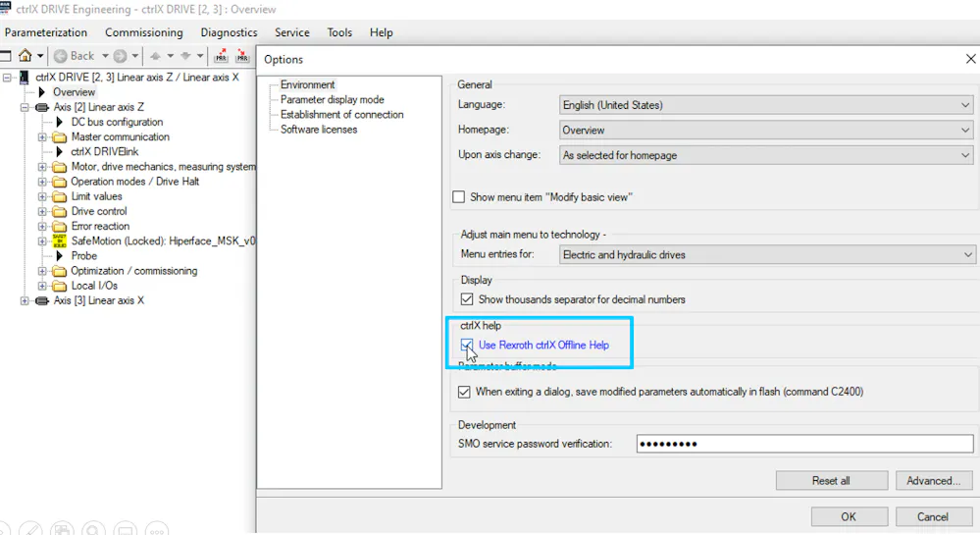Click the Reset all button

pyautogui.click(x=831, y=481)
